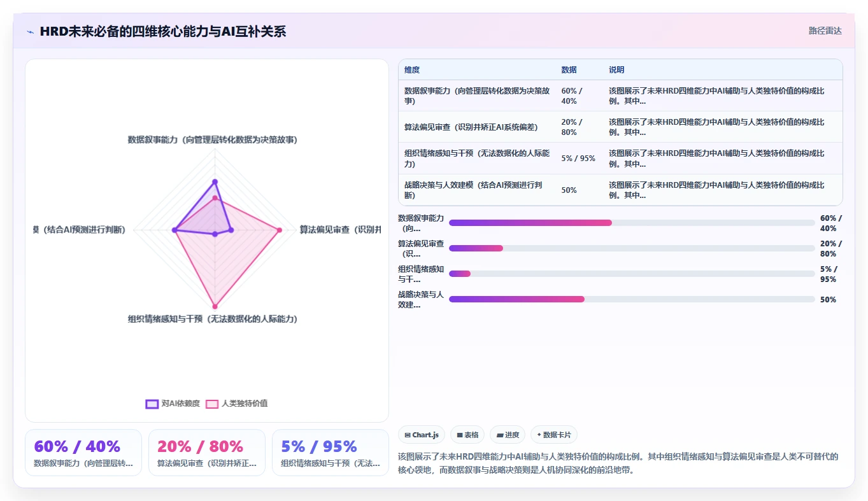Select the 数据卡片 chip
This screenshot has height=501, width=868.
(554, 435)
